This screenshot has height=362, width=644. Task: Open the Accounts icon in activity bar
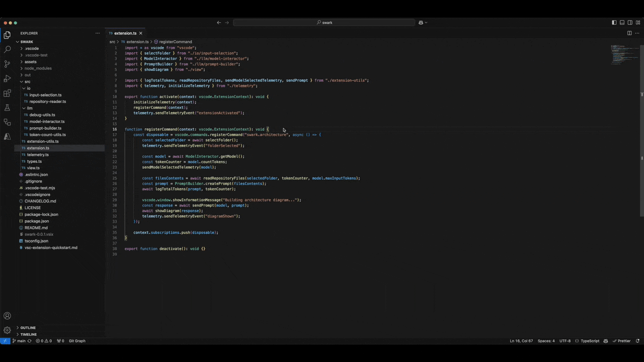point(7,316)
